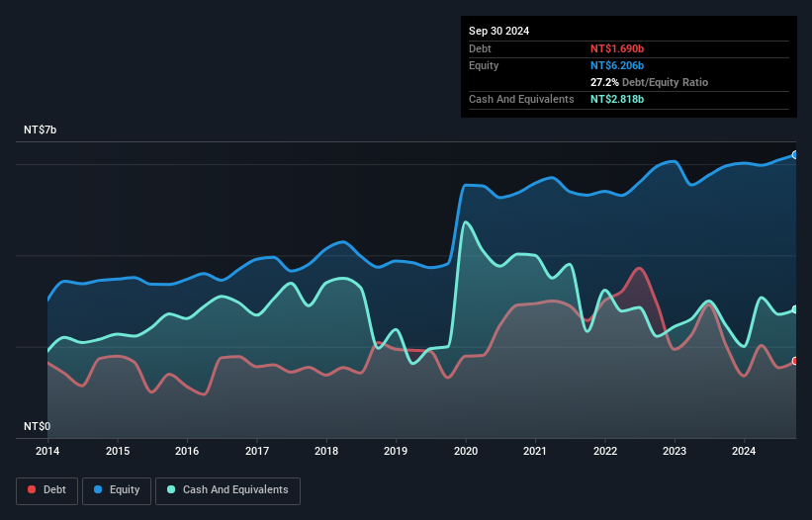
Task: Click the 2018 x-axis label
Action: (326, 451)
